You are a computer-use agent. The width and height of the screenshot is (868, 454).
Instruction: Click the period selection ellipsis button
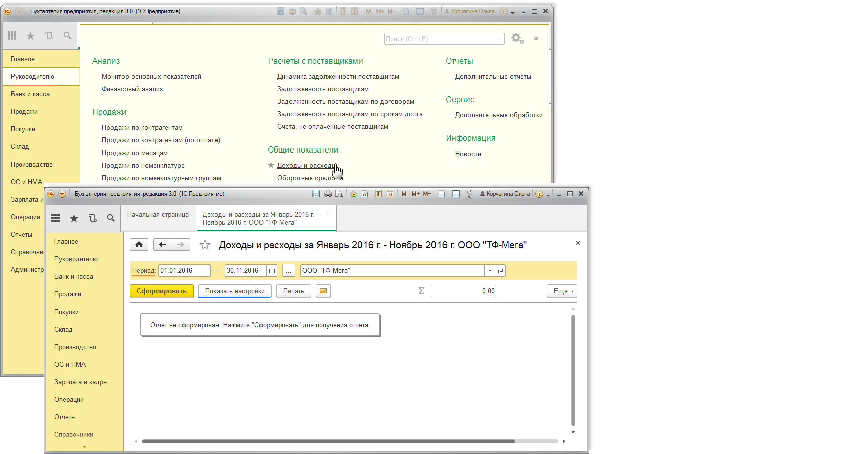click(289, 271)
